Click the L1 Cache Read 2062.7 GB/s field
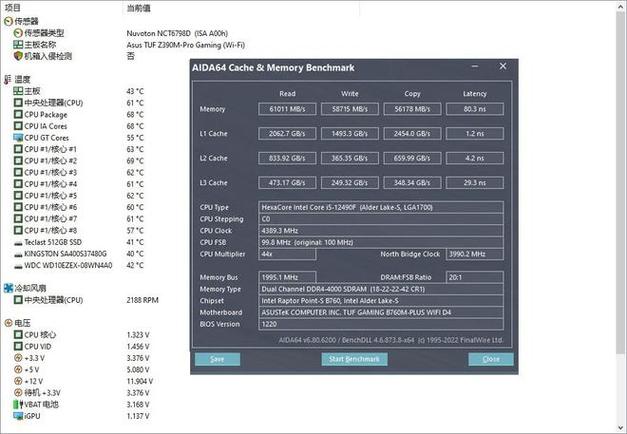 pyautogui.click(x=287, y=134)
